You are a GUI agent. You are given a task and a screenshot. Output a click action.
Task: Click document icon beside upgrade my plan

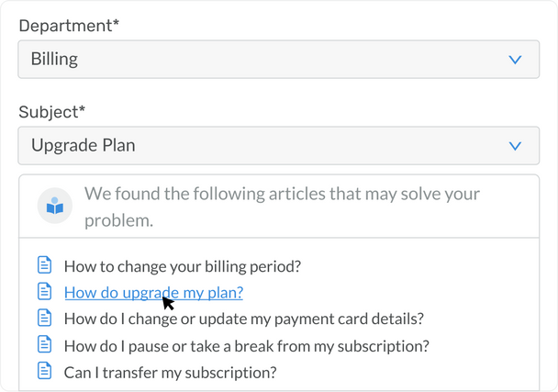44,291
